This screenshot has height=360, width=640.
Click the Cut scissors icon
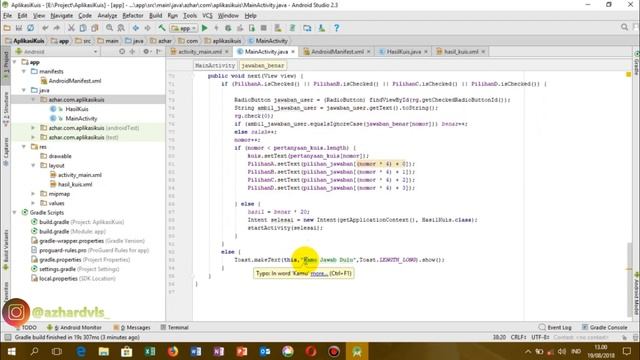coord(71,28)
